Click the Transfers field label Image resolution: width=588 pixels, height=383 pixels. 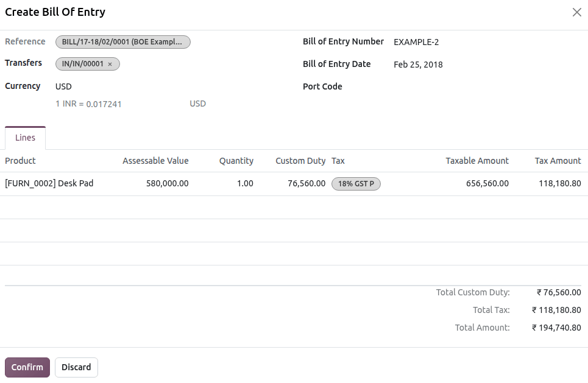[x=23, y=63]
